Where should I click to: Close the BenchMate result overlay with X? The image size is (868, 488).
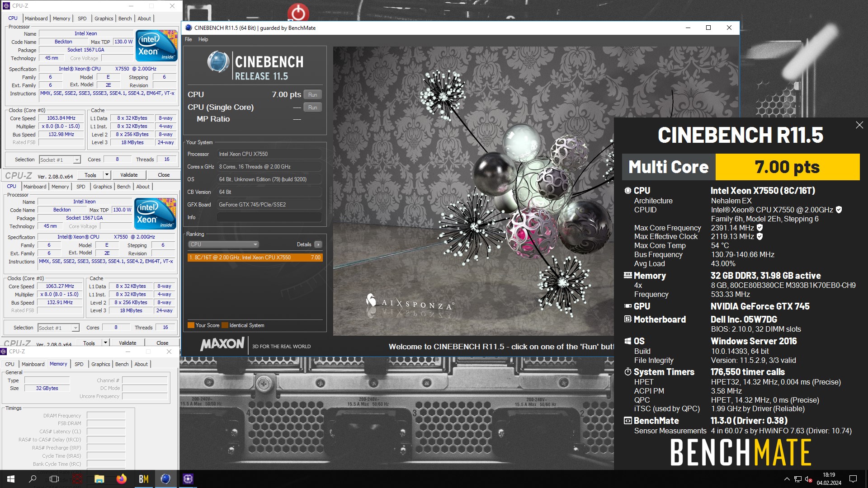pos(859,125)
